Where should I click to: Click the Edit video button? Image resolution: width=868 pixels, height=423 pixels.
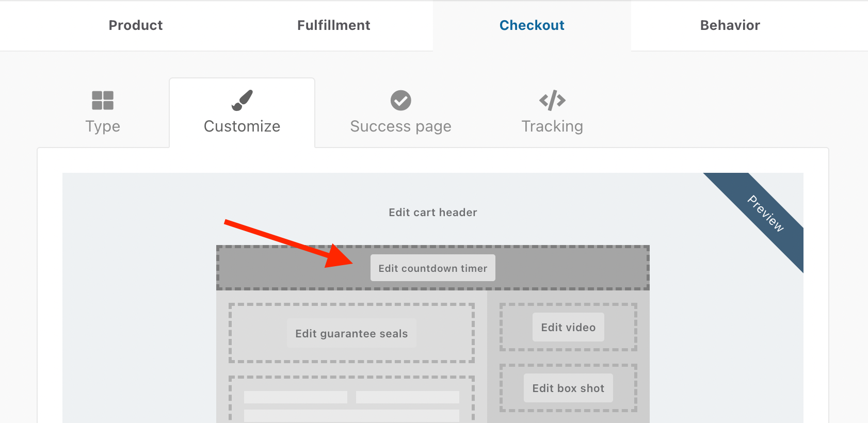point(568,327)
